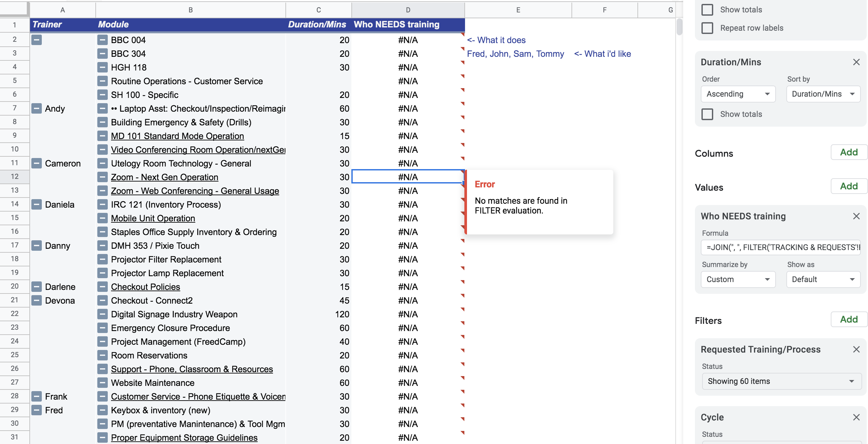Open Support - Phone, Classroom & Resources link

click(192, 369)
